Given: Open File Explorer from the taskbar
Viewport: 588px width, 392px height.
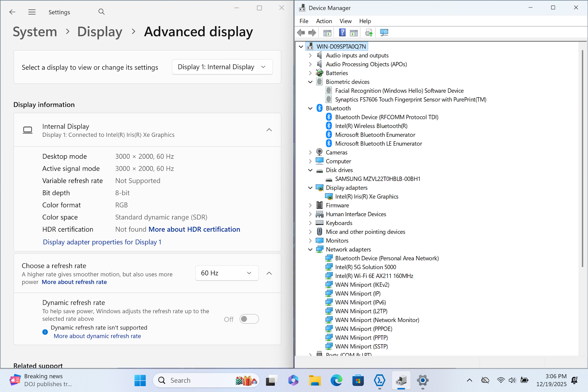Looking at the screenshot, I should click(x=315, y=380).
